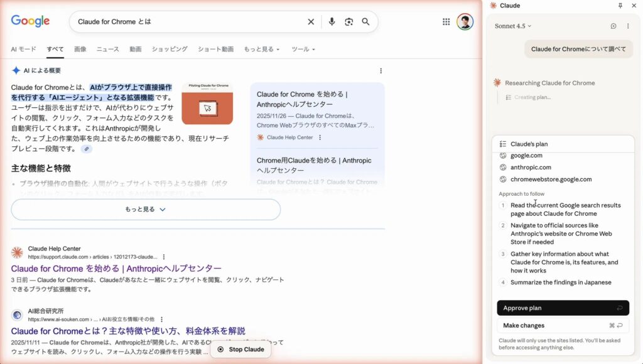Expand the もっと見る search filter dropdown
The height and width of the screenshot is (364, 643).
point(261,49)
